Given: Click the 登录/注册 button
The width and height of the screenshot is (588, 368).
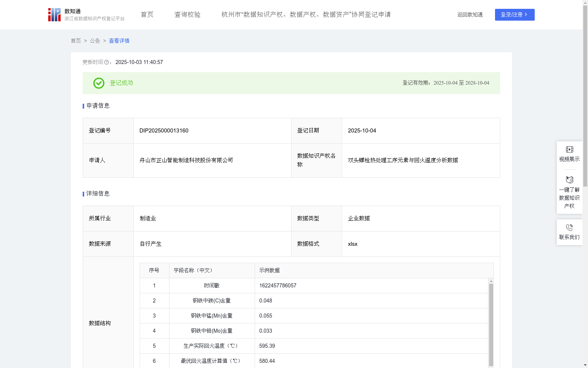Looking at the screenshot, I should coord(514,15).
